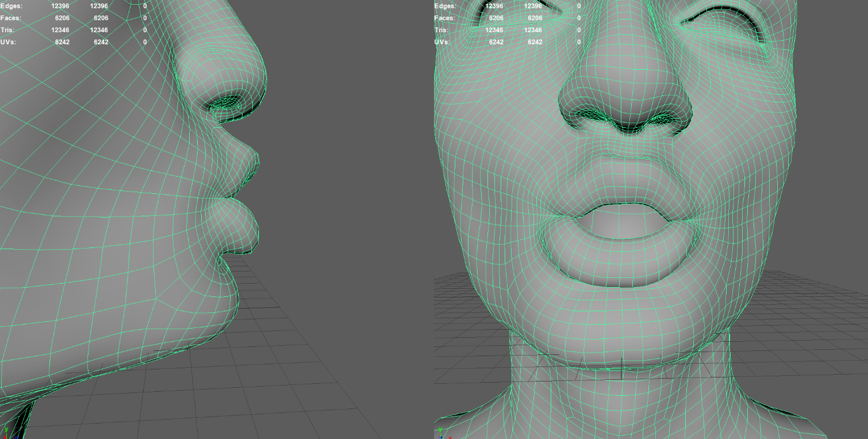The height and width of the screenshot is (439, 868).
Task: Click the 'Edges:' label in right viewport
Action: tap(445, 6)
